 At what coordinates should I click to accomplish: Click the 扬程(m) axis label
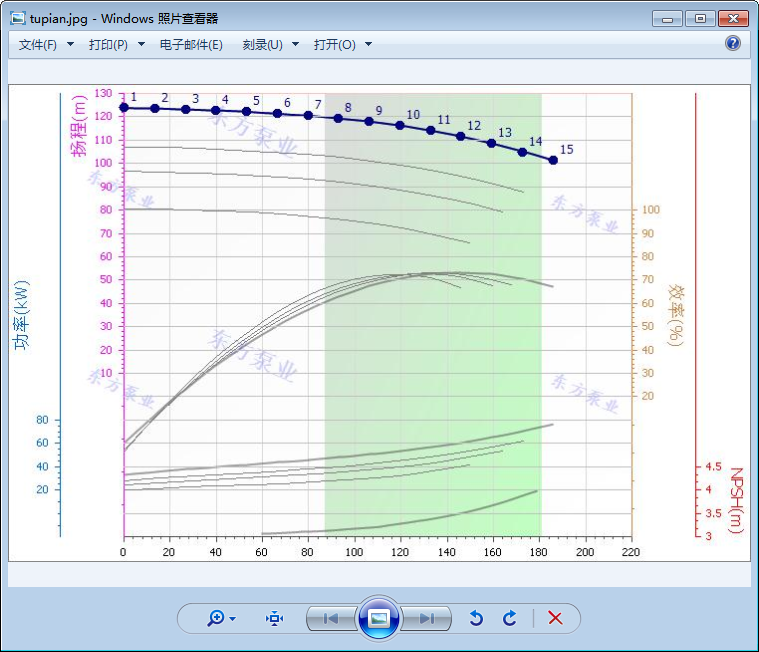(78, 126)
